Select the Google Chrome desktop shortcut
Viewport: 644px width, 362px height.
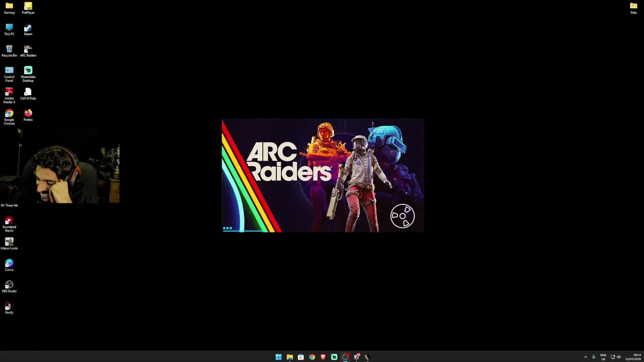tap(9, 117)
